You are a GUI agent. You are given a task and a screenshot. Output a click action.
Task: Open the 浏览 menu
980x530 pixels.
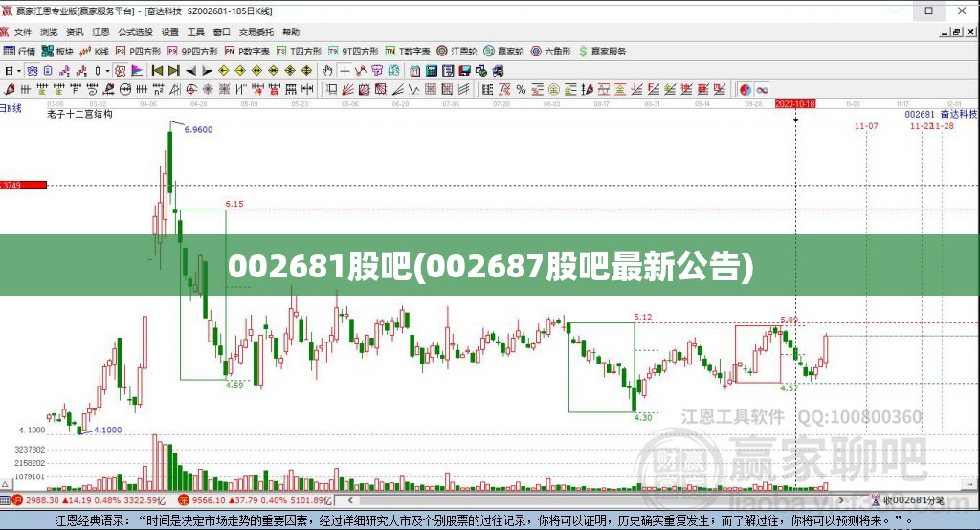pos(49,32)
